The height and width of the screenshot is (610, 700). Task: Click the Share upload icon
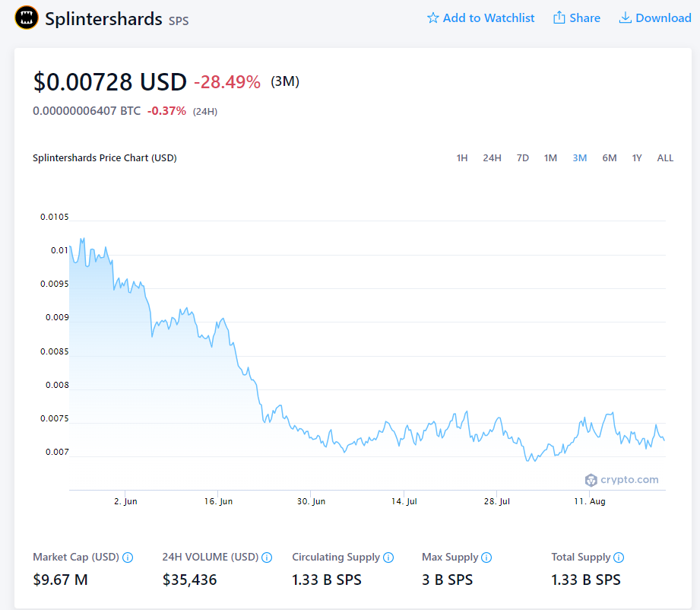point(559,17)
